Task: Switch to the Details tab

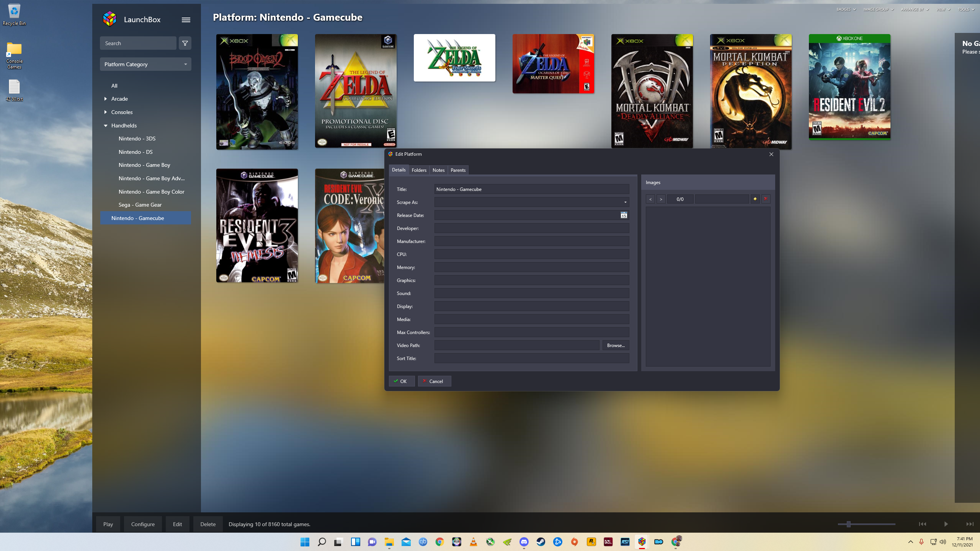Action: coord(399,170)
